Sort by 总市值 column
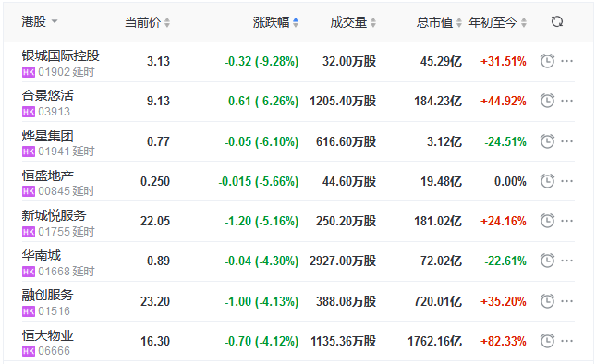Viewport: 596px width, 364px height. 439,22
